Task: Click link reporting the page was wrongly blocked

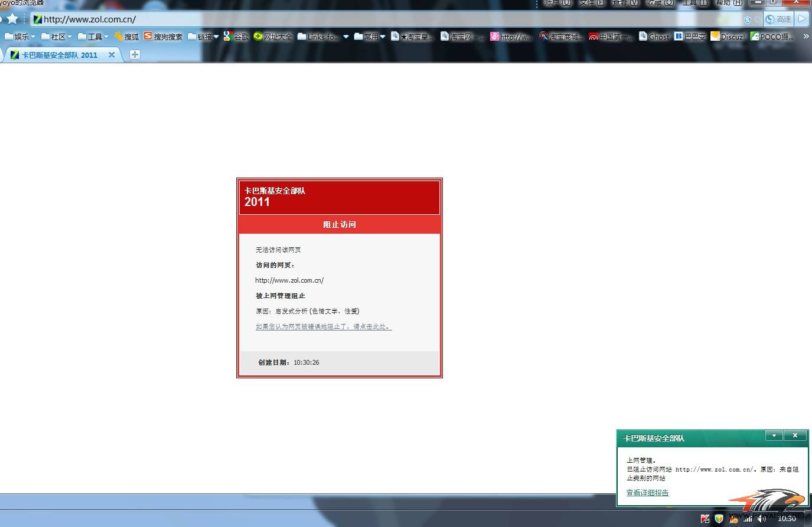Action: click(323, 326)
